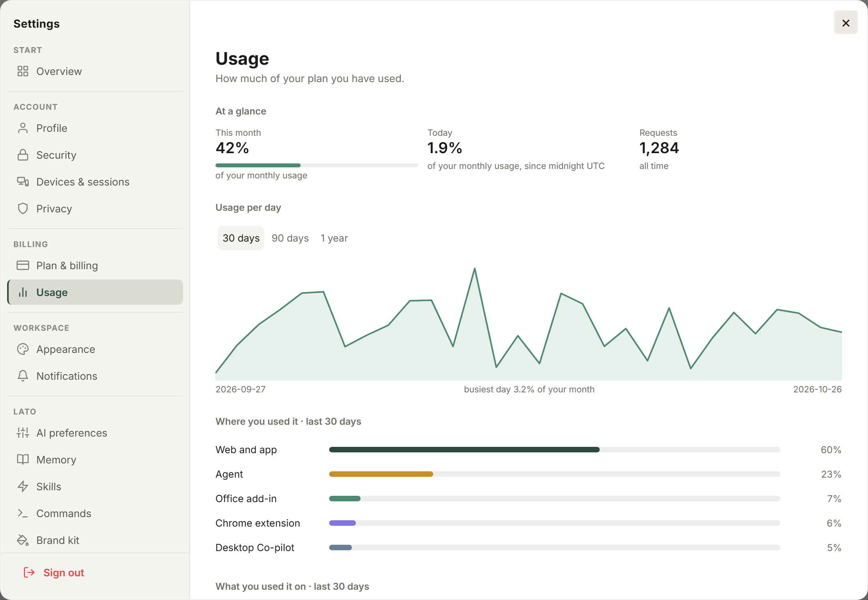This screenshot has width=868, height=600.
Task: Click the Web and app usage bar
Action: pyautogui.click(x=554, y=450)
